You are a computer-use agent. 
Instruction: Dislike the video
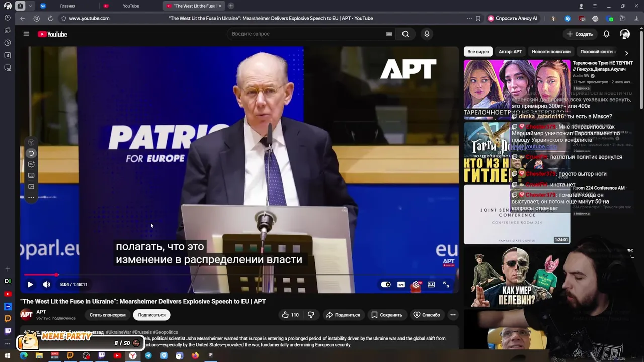(x=311, y=315)
